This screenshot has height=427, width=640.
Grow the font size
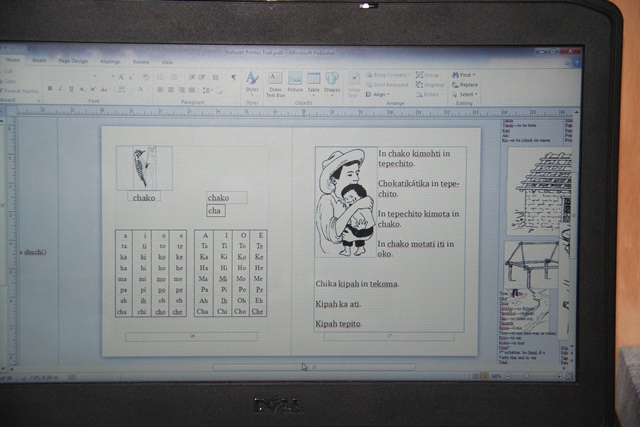point(121,77)
